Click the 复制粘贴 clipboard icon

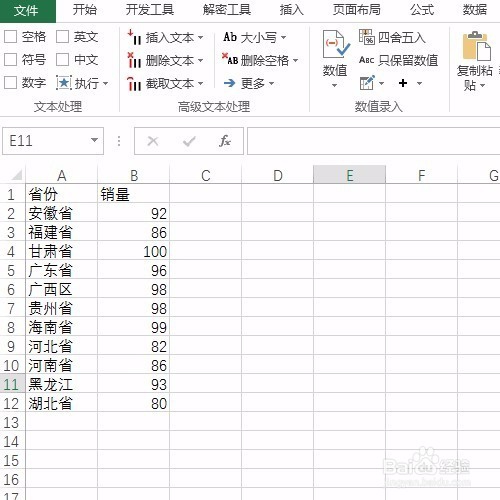(477, 46)
